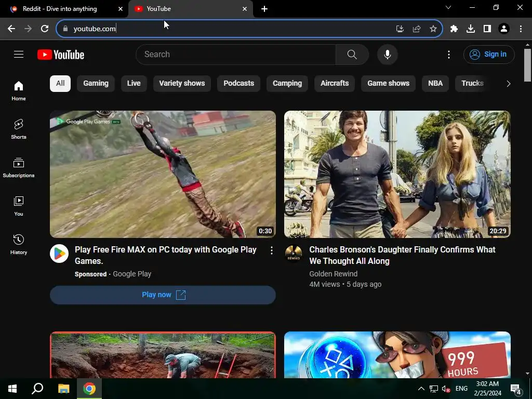The image size is (532, 399).
Task: Go to Home in the sidebar
Action: [x=19, y=91]
